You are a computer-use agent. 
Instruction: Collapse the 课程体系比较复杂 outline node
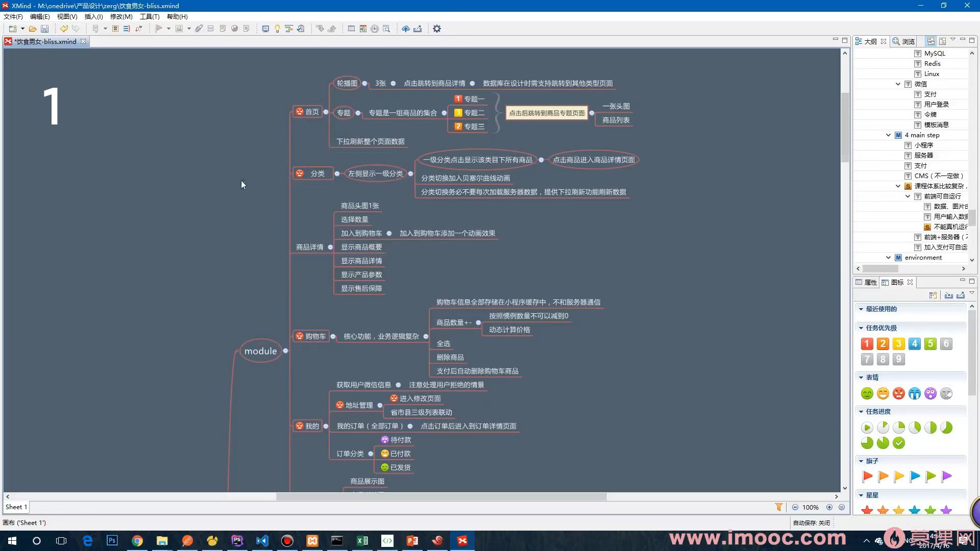[x=898, y=186]
